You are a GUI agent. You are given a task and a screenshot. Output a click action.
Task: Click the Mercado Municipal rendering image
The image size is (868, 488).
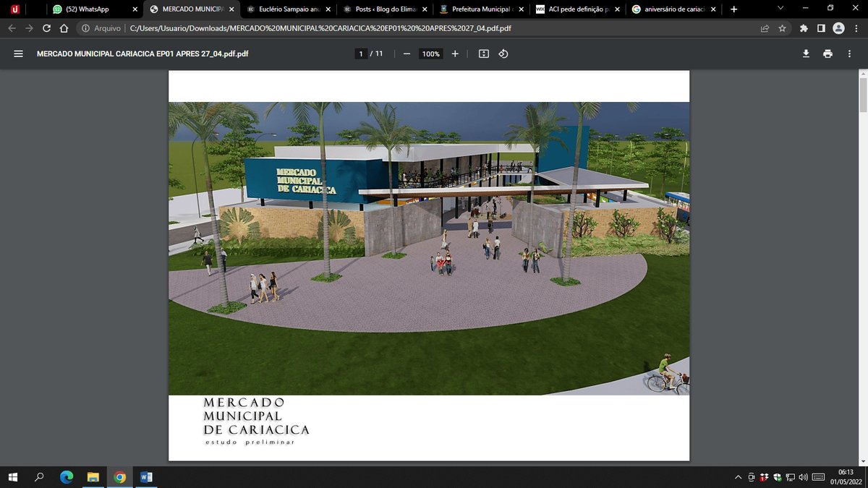(x=429, y=248)
